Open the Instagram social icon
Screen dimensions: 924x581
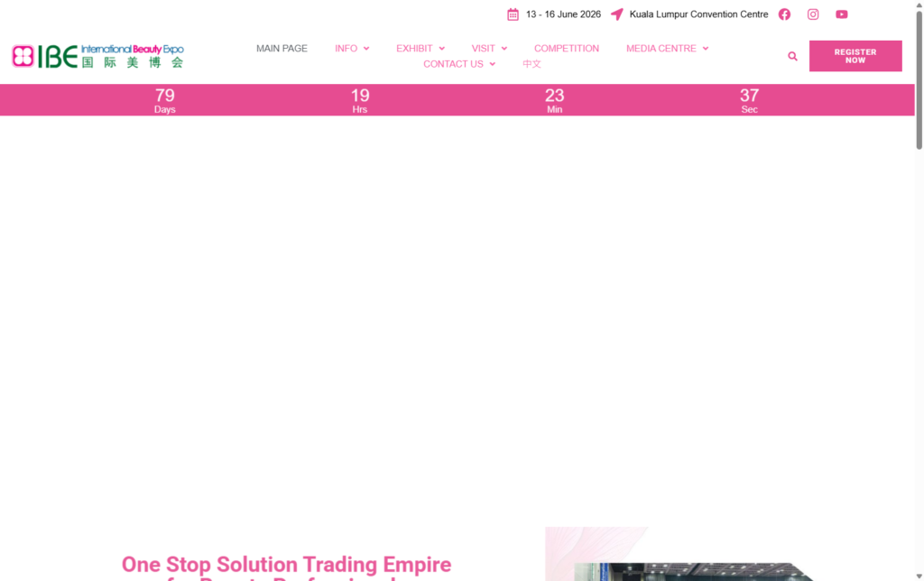[813, 14]
